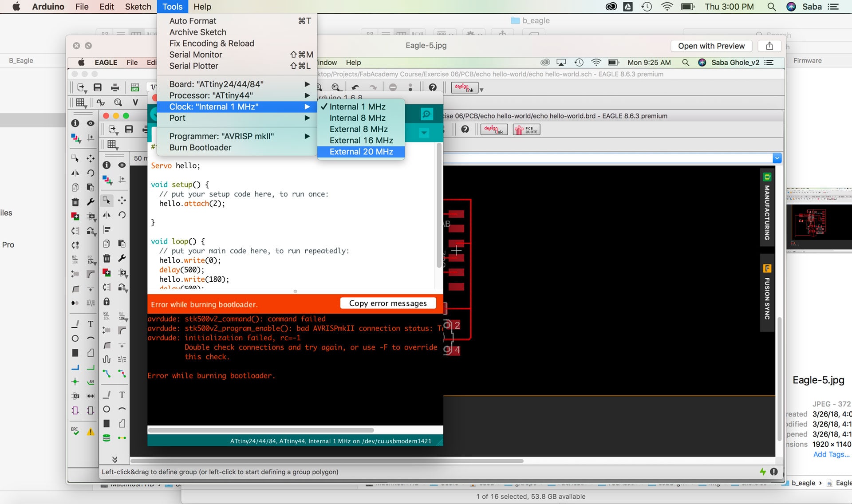Toggle Display layers eye in schematic window

click(x=91, y=123)
